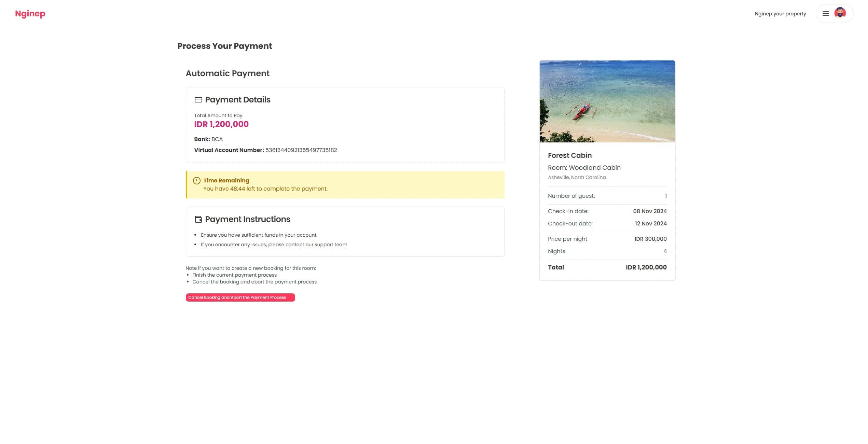Click the wallet icon beside Payment Instructions
Screen dimensions: 868x444
point(198,219)
